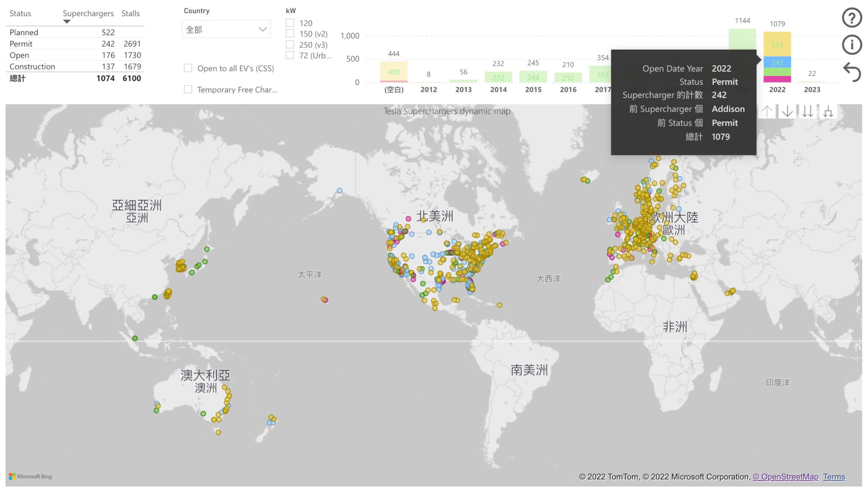Click the Microsoft Bing logo
The image size is (868, 492).
[x=31, y=476]
